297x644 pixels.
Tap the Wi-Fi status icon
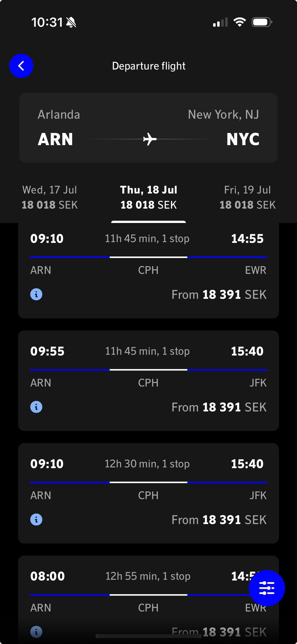point(240,22)
